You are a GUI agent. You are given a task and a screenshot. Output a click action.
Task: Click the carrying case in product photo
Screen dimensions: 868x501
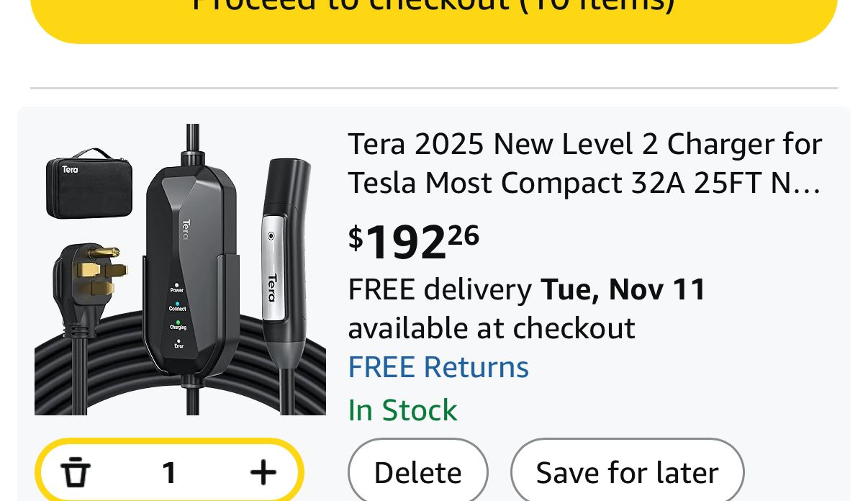89,183
